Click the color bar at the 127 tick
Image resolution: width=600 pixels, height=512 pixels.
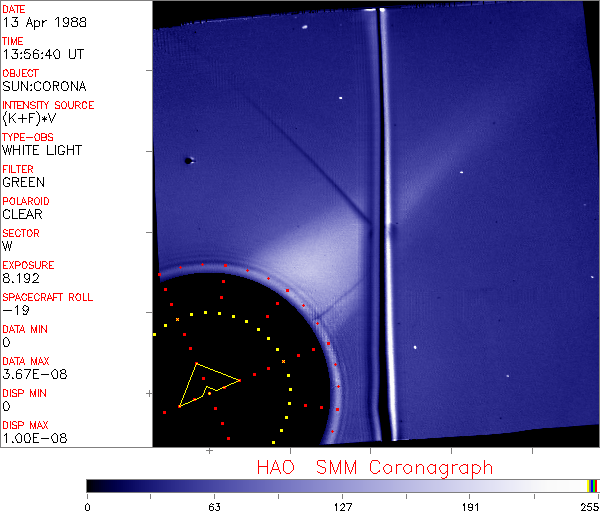coord(341,485)
